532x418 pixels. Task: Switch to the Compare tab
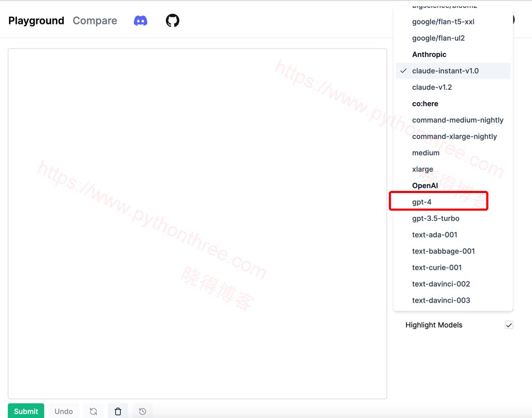(95, 21)
